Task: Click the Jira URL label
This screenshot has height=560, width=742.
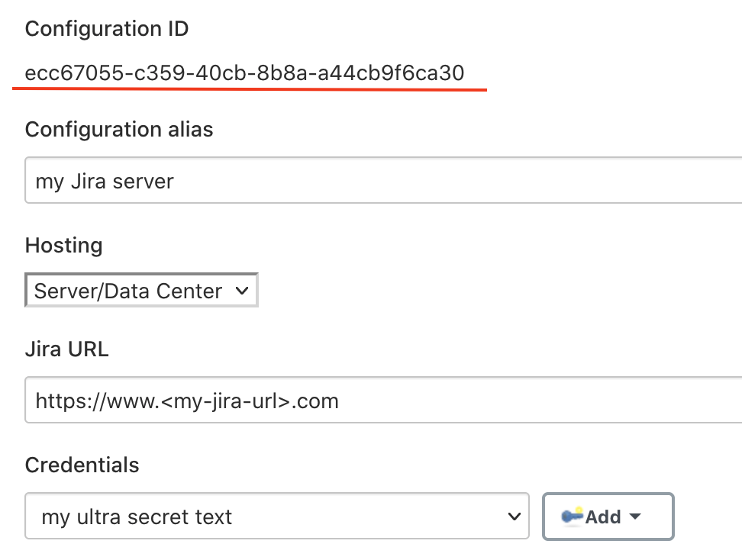Action: click(x=66, y=349)
